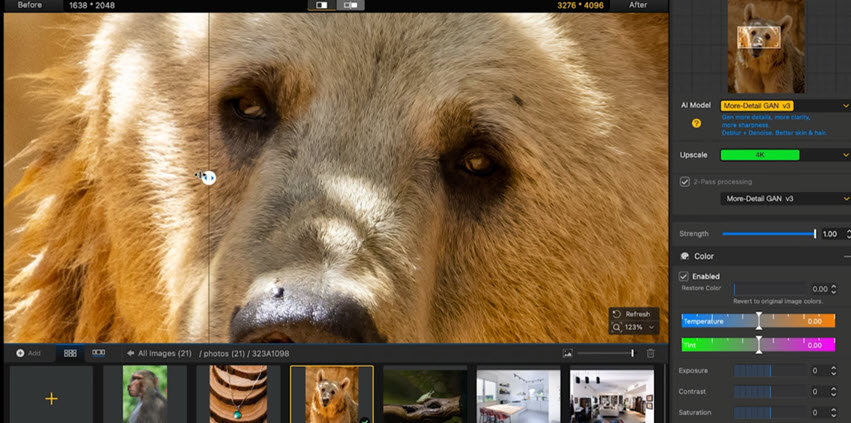Switch to grid thumbnail view
This screenshot has height=423, width=851.
pos(70,353)
